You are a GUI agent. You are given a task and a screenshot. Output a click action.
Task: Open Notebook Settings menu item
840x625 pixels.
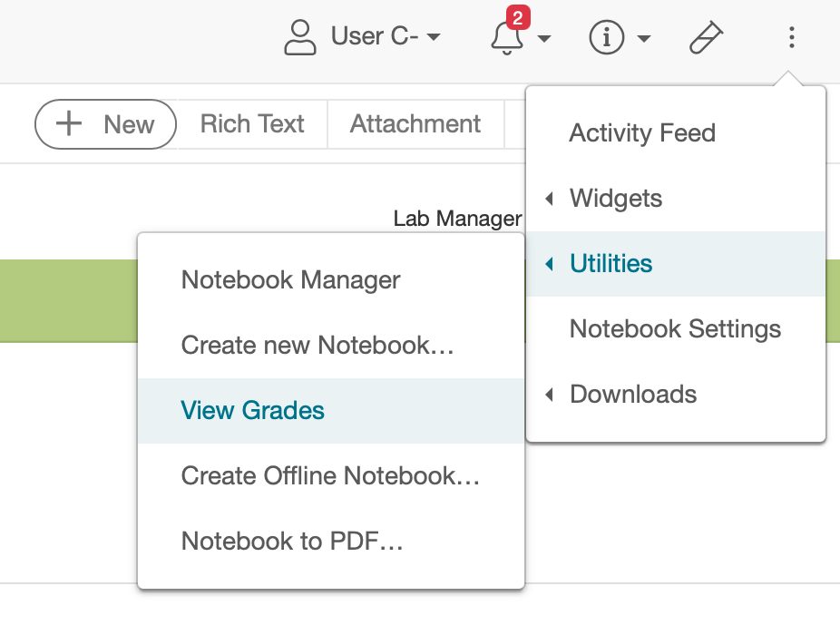point(675,328)
